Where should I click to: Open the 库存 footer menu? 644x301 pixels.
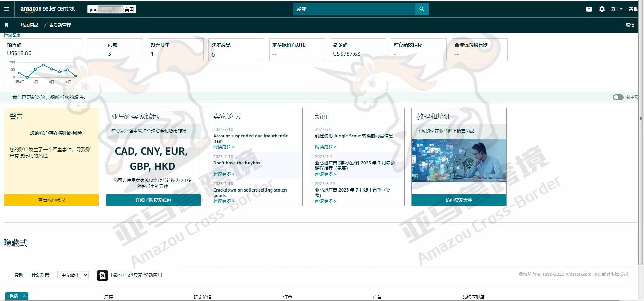click(108, 297)
